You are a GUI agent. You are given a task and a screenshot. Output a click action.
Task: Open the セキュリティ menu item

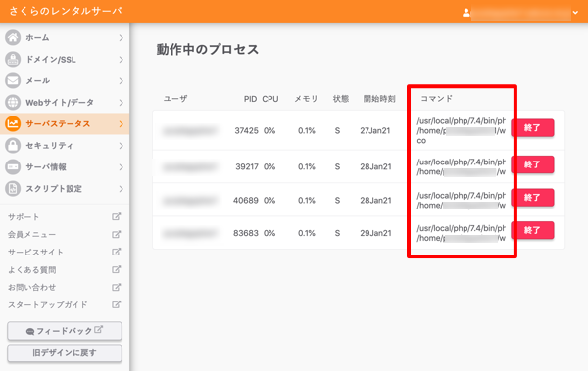point(65,146)
